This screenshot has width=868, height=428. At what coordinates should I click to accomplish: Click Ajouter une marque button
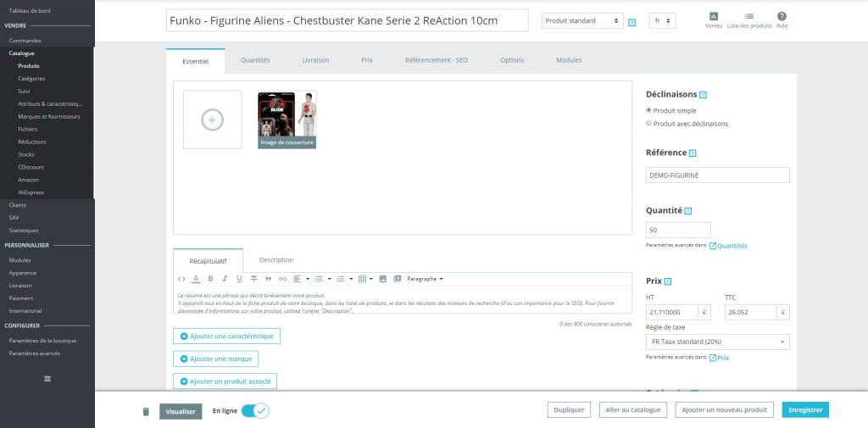click(216, 359)
